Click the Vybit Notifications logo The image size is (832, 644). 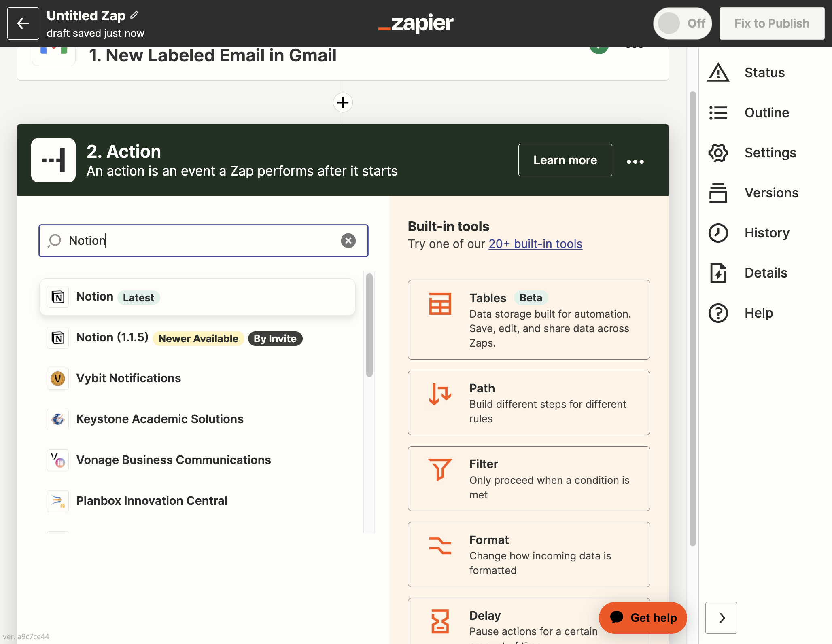point(58,379)
